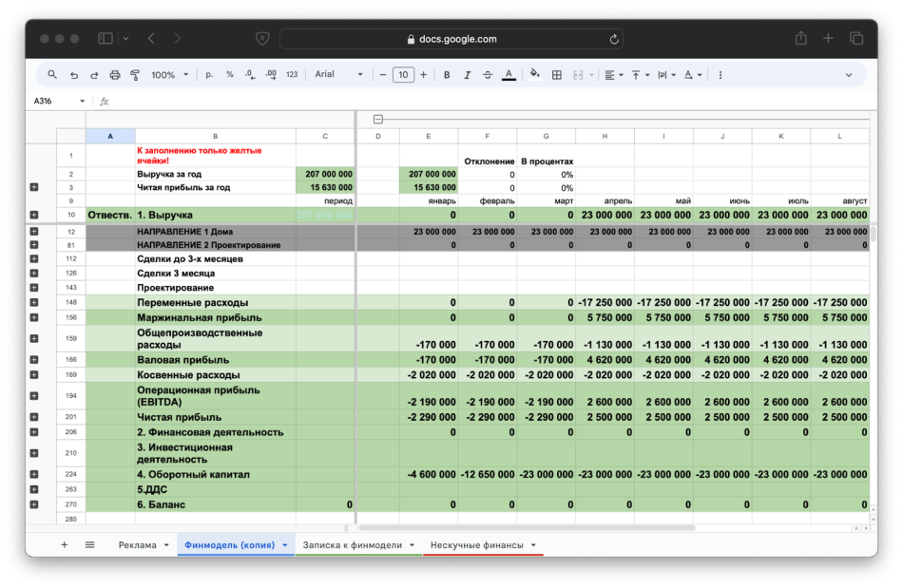Expand the 'Переменные расходы' row group
The height and width of the screenshot is (588, 903).
[x=34, y=303]
